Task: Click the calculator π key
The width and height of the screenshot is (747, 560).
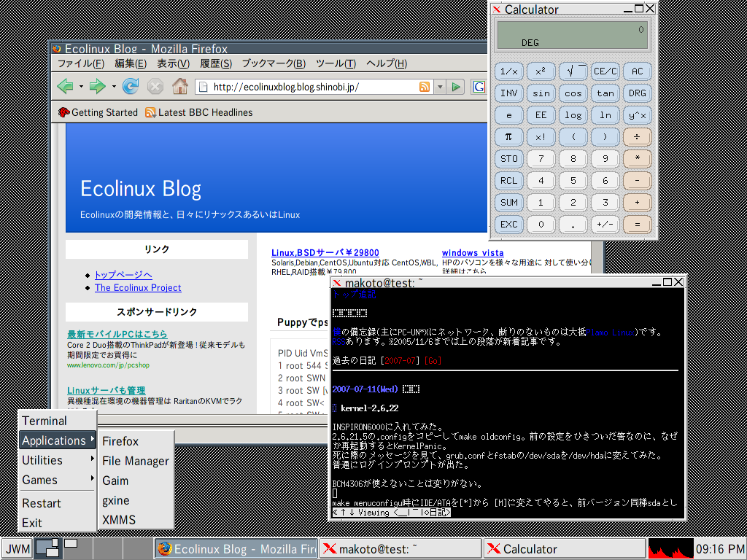Action: 508,137
